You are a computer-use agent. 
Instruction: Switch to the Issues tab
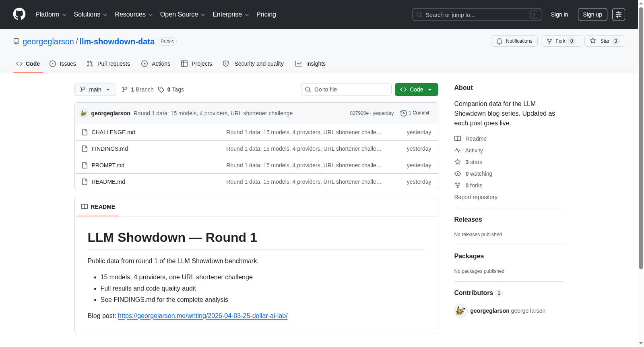pyautogui.click(x=63, y=64)
